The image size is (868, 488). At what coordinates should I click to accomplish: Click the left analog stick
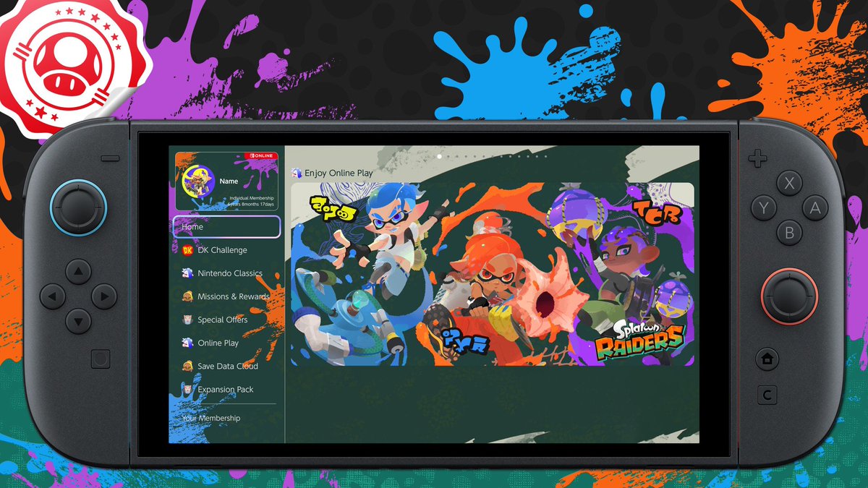pos(78,208)
